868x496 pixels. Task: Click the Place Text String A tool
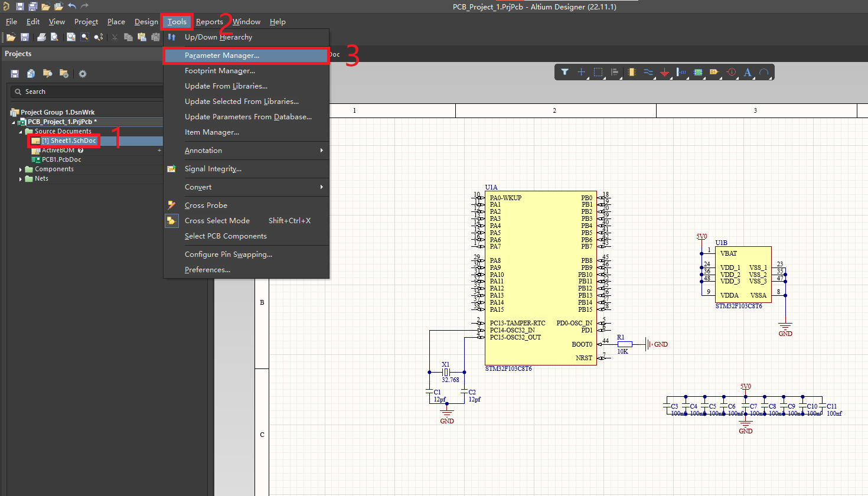(748, 72)
